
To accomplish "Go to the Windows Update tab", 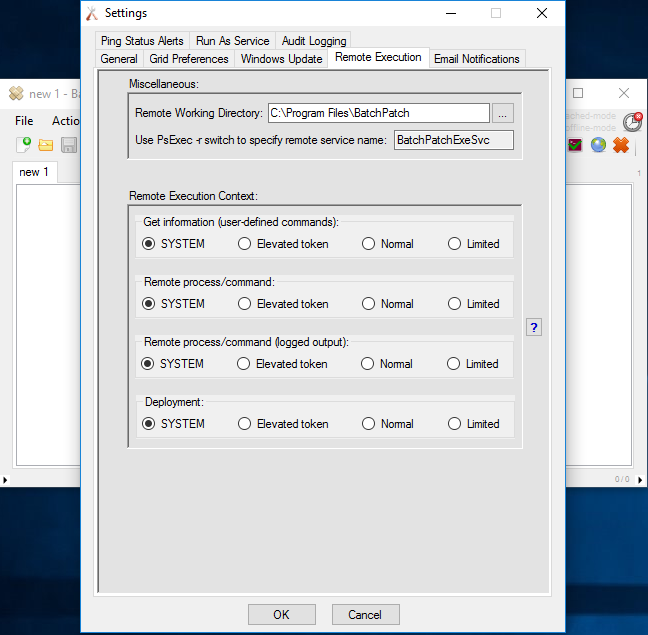I will (x=281, y=59).
